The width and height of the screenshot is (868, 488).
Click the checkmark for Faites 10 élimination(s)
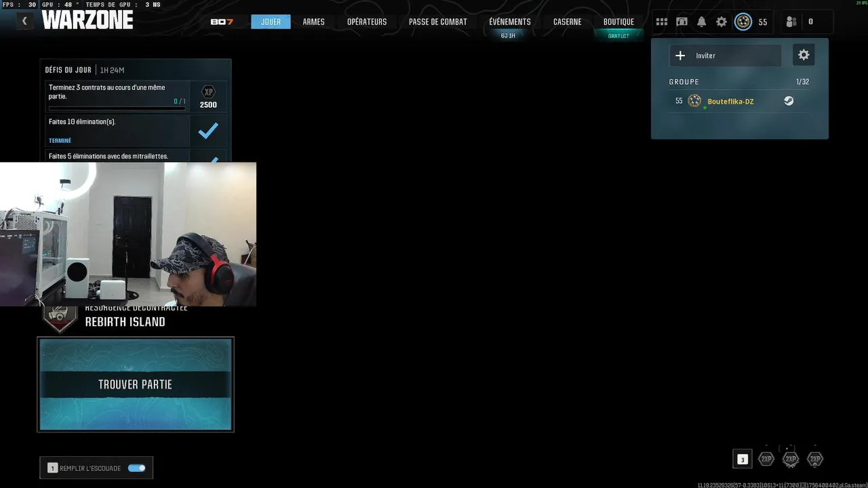coord(208,130)
